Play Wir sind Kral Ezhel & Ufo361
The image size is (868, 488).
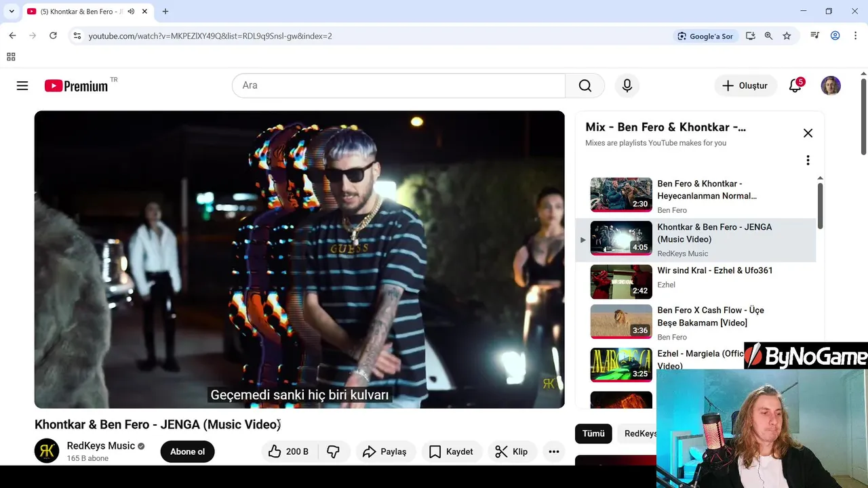pyautogui.click(x=696, y=281)
